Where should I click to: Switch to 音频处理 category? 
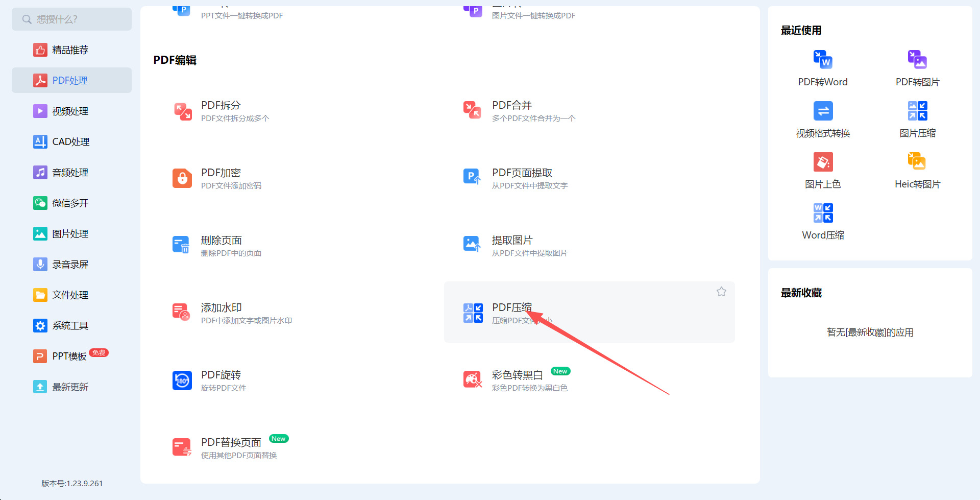71,173
